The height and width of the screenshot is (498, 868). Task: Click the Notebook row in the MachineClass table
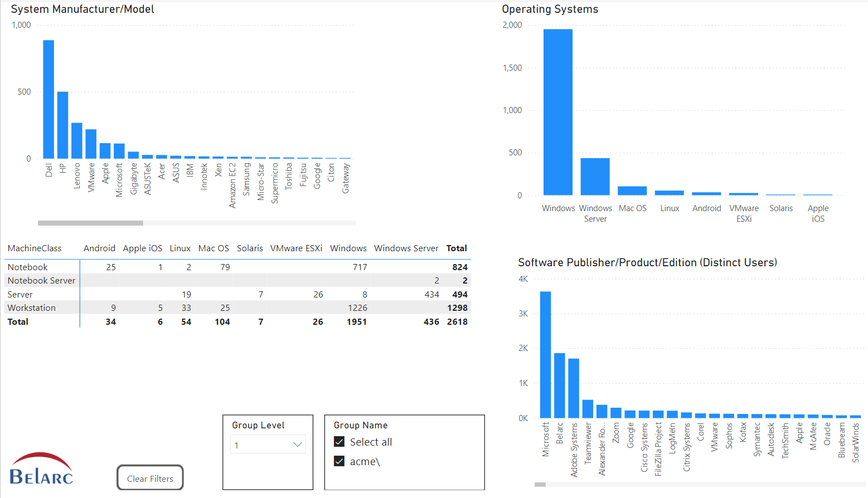pos(28,267)
